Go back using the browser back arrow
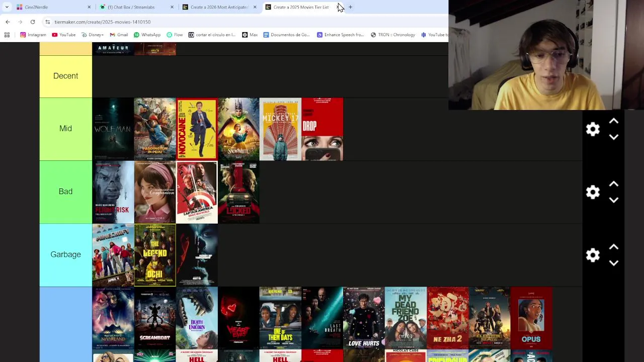 (x=8, y=22)
